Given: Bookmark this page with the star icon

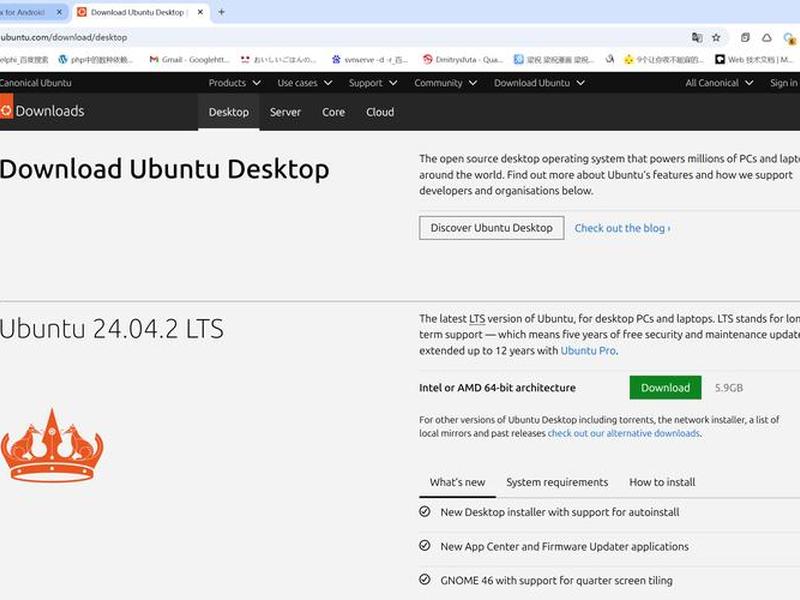Looking at the screenshot, I should pos(716,37).
